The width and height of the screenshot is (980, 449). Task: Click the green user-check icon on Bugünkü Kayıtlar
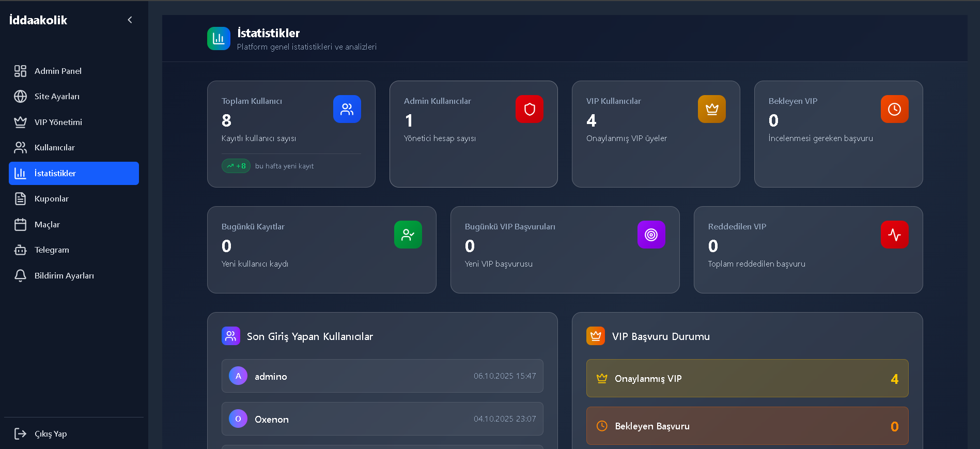tap(408, 235)
